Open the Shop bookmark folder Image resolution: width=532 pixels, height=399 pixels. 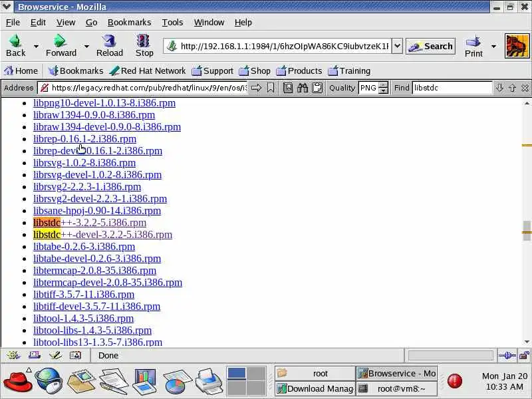coord(255,70)
